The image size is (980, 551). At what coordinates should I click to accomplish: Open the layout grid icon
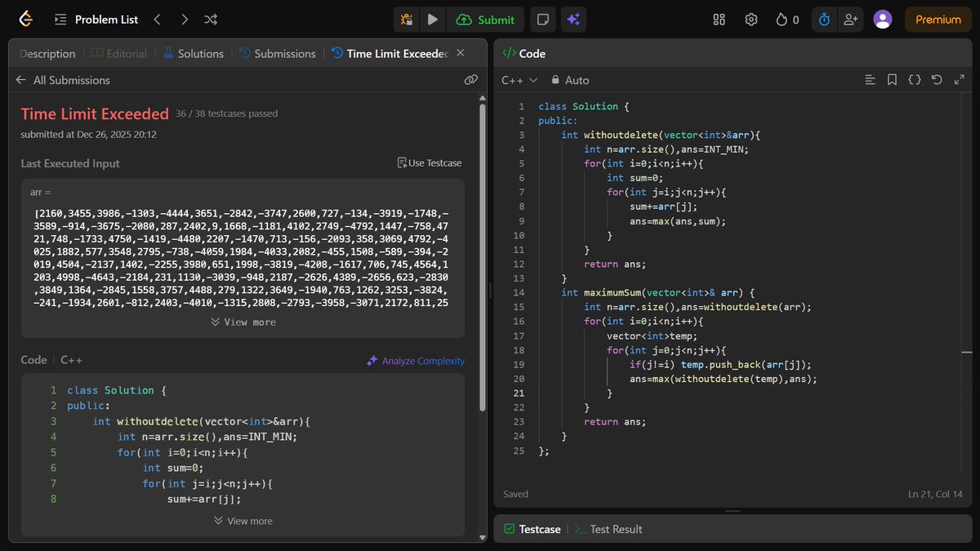[719, 20]
